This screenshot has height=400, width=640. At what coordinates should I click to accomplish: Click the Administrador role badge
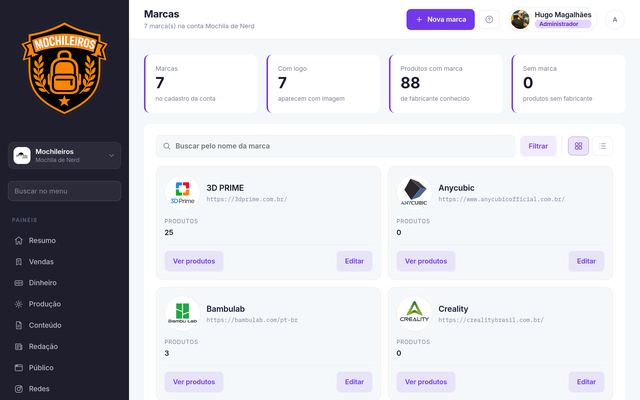563,24
